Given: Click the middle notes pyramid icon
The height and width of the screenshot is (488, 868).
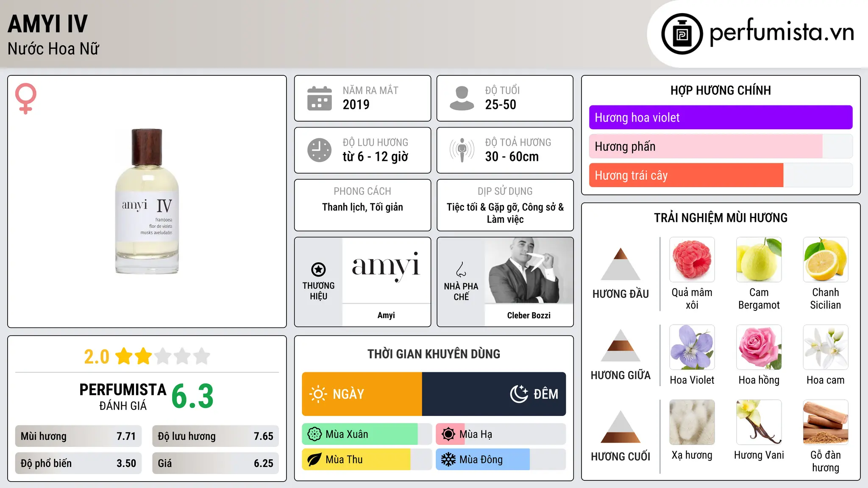Looking at the screenshot, I should [x=620, y=345].
